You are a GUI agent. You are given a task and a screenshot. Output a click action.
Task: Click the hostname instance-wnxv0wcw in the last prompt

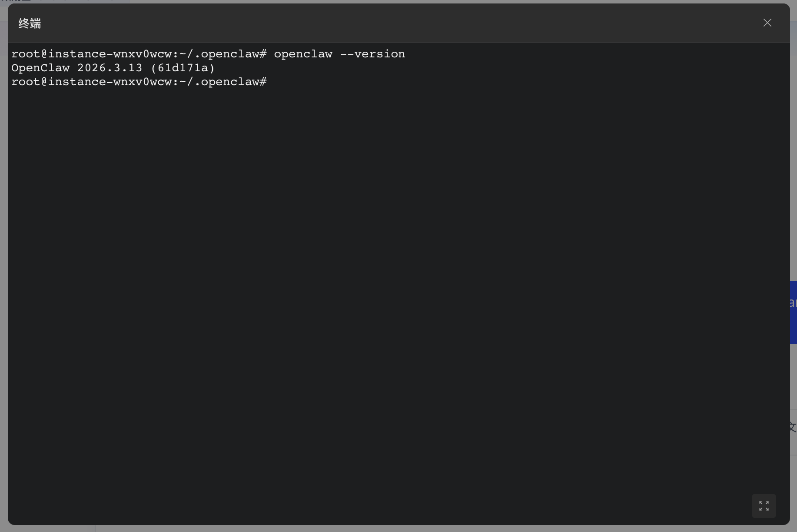pos(110,82)
